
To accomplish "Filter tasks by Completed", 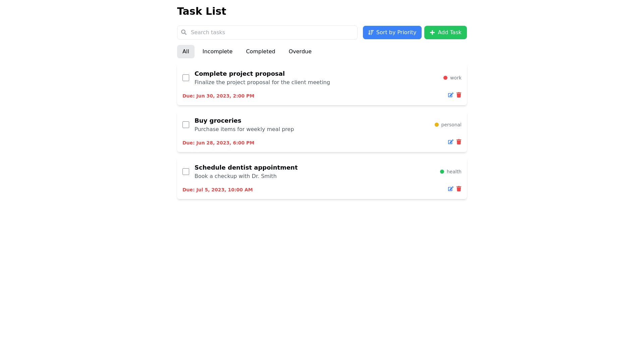I will 260,52.
